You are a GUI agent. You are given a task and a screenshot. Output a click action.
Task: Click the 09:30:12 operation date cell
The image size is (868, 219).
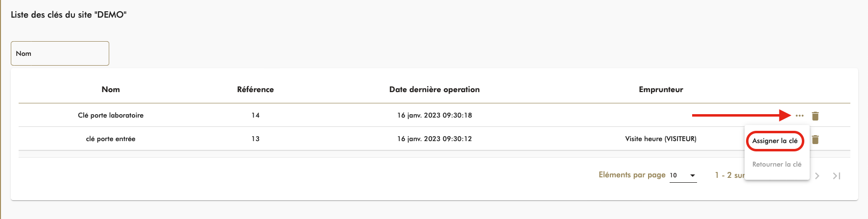point(434,139)
